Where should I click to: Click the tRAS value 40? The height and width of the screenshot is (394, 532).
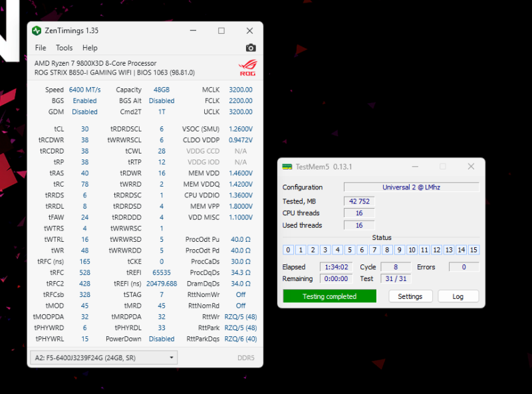85,173
